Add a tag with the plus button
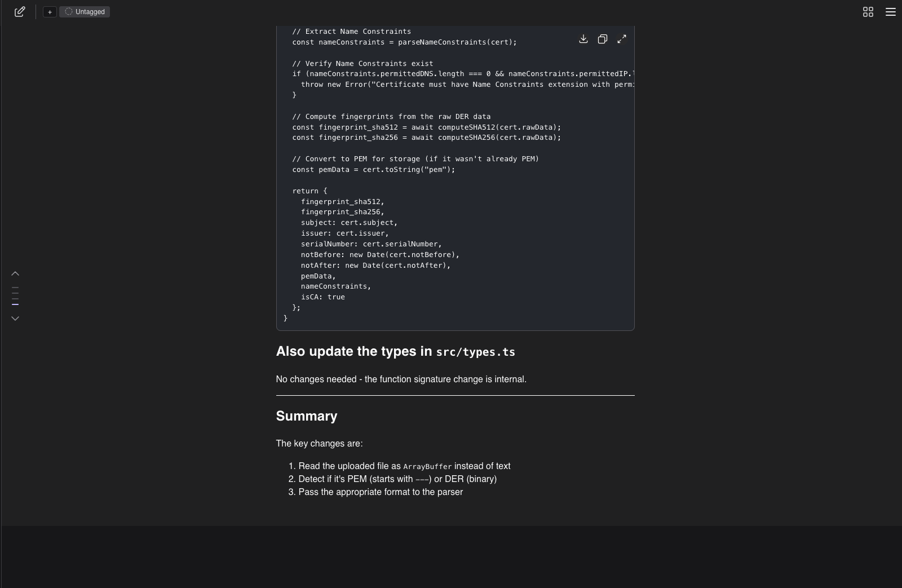 coord(50,12)
